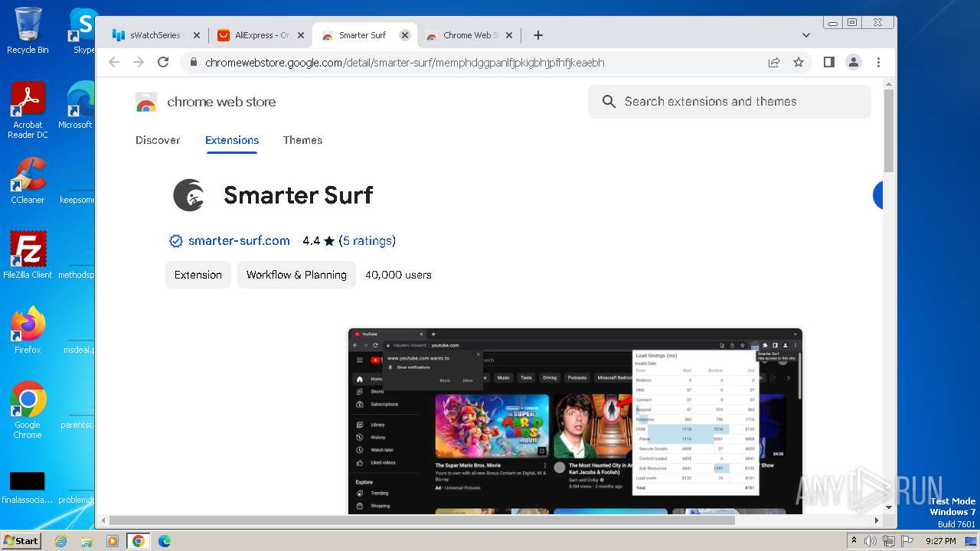Open CCleaner desktop icon

28,181
